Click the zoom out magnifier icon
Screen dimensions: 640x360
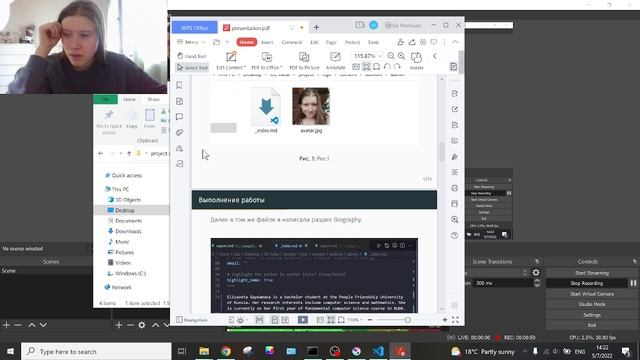pos(391,56)
